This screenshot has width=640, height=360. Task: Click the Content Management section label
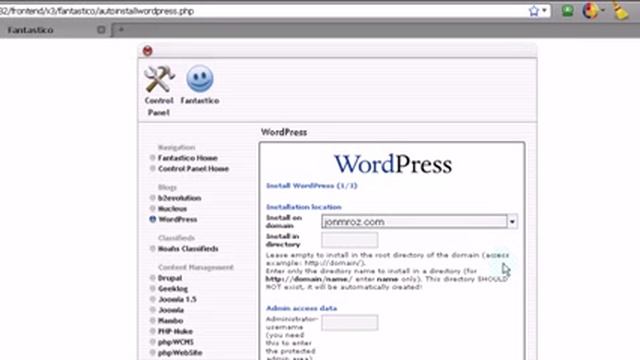(x=196, y=267)
